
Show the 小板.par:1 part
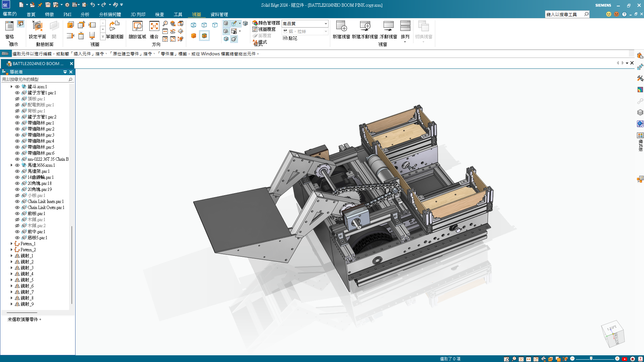click(x=17, y=196)
